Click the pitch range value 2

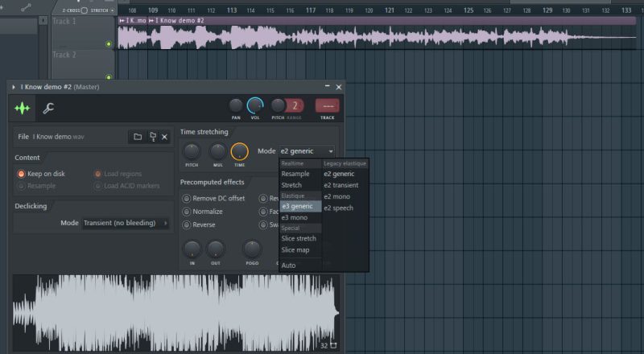295,106
